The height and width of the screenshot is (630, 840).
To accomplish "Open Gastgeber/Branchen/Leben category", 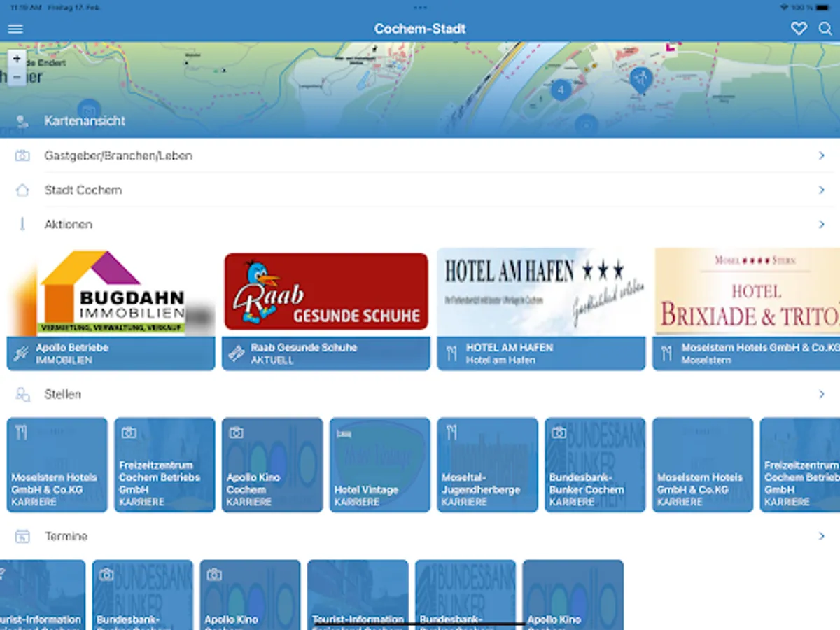I will tap(420, 155).
